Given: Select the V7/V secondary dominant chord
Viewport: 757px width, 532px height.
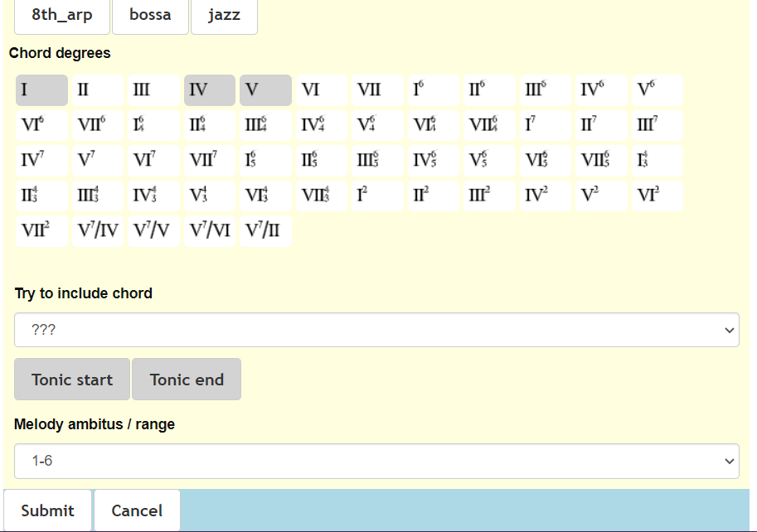Looking at the screenshot, I should 153,230.
